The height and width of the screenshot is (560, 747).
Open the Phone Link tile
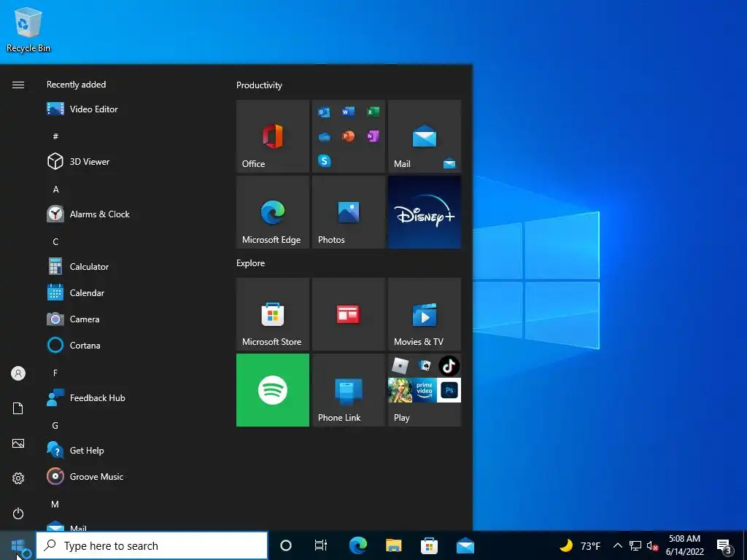[348, 390]
